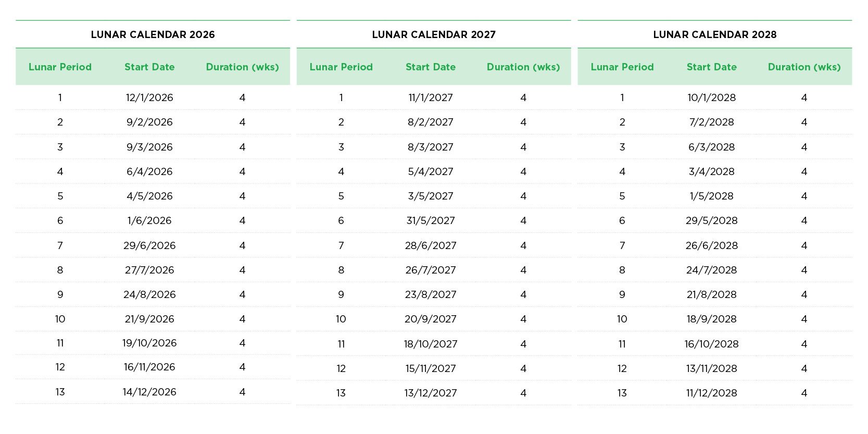Select start date 15/11/2027
Image resolution: width=868 pixels, height=434 pixels.
431,368
